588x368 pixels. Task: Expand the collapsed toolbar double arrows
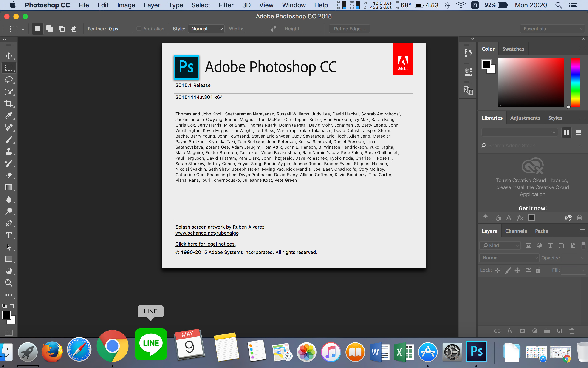pyautogui.click(x=4, y=39)
